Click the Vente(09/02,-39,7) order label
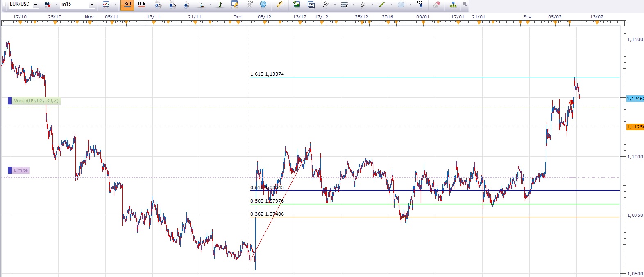The width and height of the screenshot is (644, 277). [36, 101]
